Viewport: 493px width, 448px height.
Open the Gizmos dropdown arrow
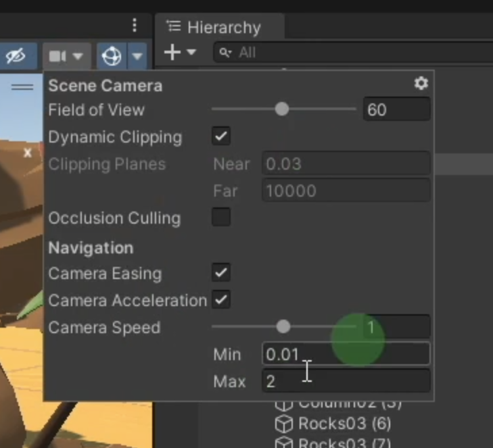[137, 56]
